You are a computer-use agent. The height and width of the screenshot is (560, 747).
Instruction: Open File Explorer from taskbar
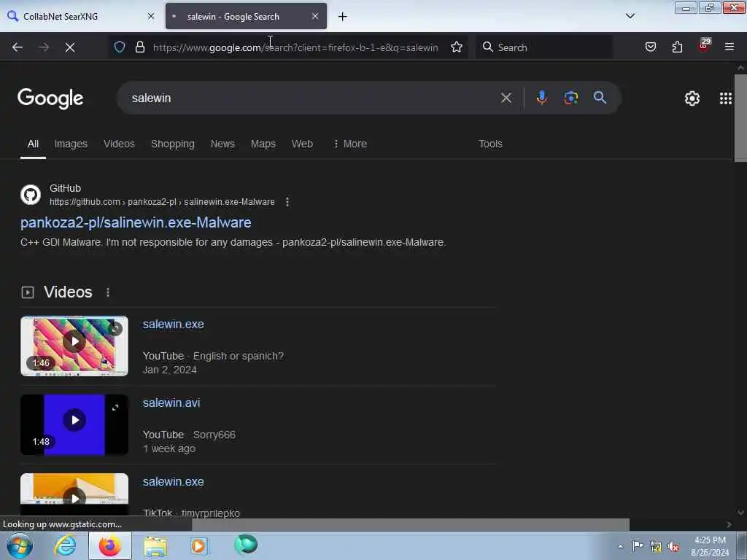tap(155, 546)
